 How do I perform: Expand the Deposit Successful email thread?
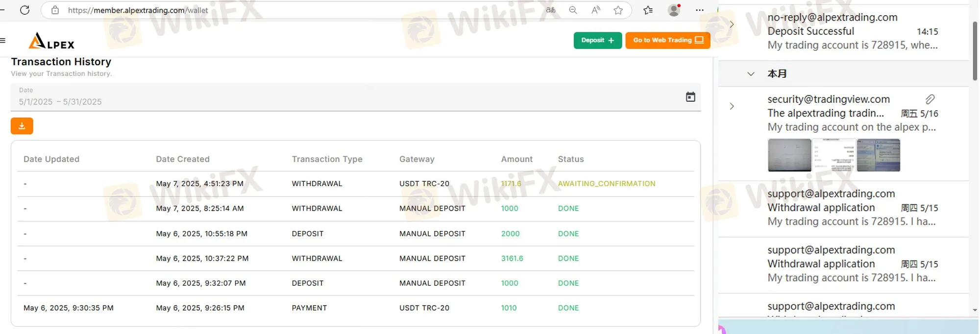click(732, 24)
